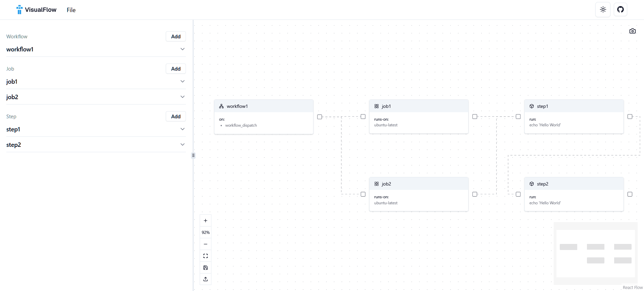Click the fit-view icon in the controls

click(x=205, y=256)
